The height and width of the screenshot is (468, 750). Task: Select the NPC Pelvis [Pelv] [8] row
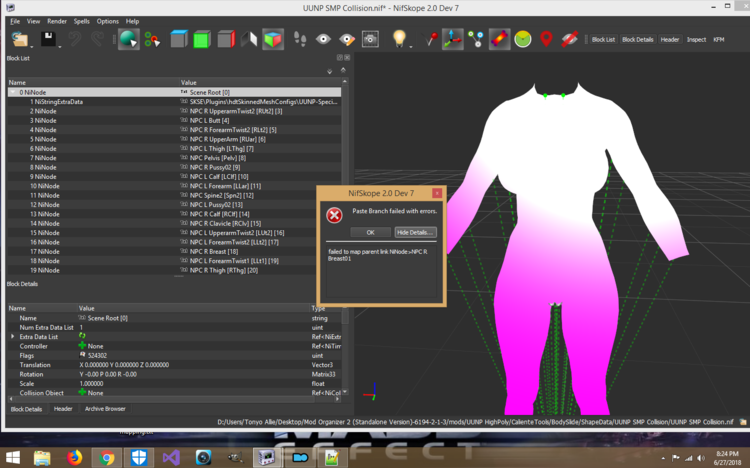[x=174, y=157]
